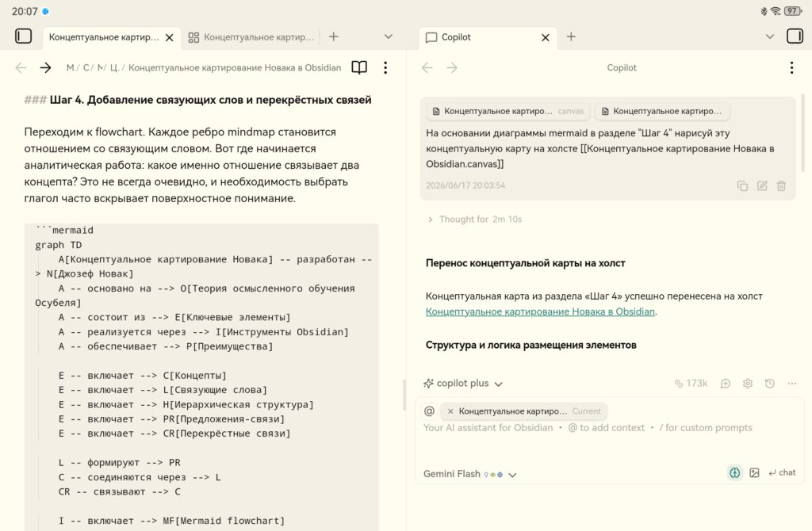Add a new tab beside Copilot
The width and height of the screenshot is (812, 531).
571,36
